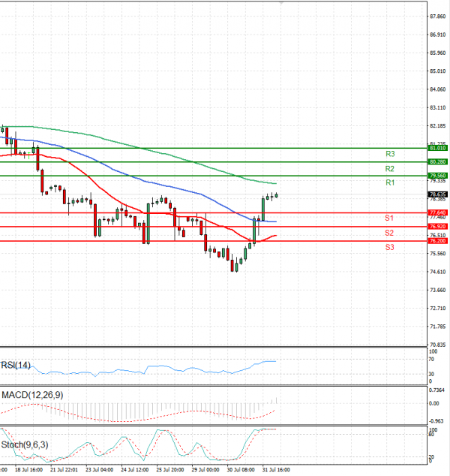450x476 pixels.
Task: Click the S3 support label
Action: 390,248
